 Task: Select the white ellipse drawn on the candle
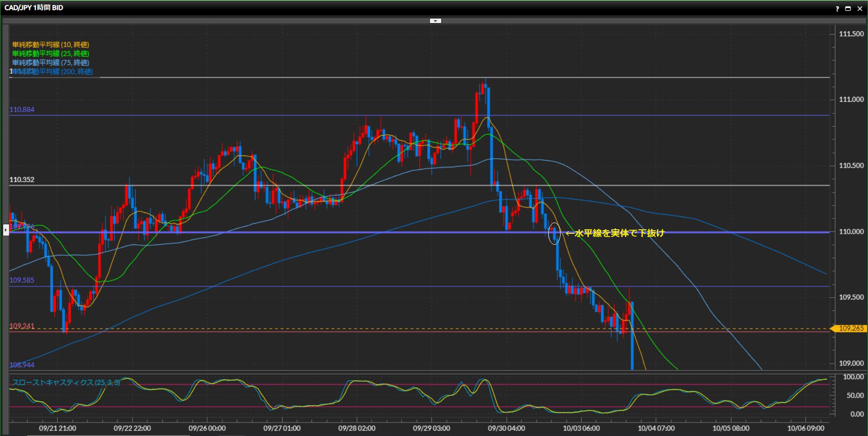point(554,233)
